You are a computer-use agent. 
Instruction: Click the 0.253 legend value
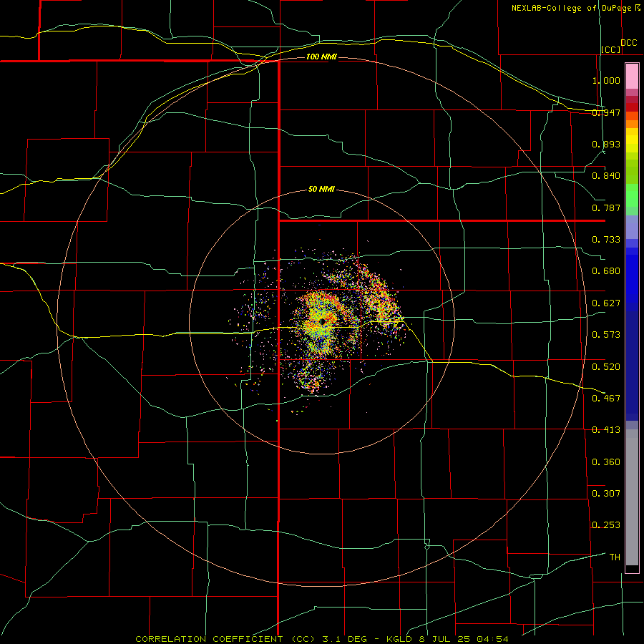(606, 525)
